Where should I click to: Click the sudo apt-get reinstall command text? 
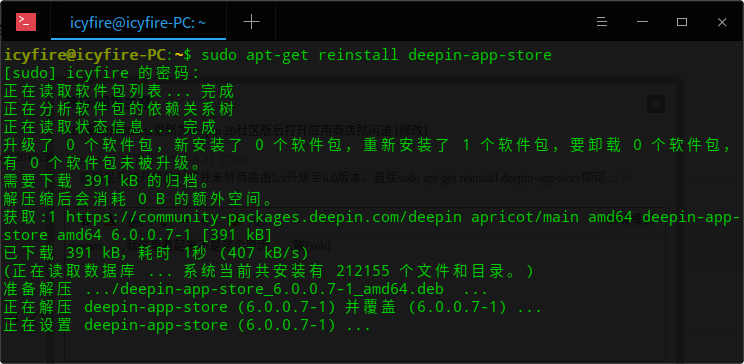[x=376, y=55]
